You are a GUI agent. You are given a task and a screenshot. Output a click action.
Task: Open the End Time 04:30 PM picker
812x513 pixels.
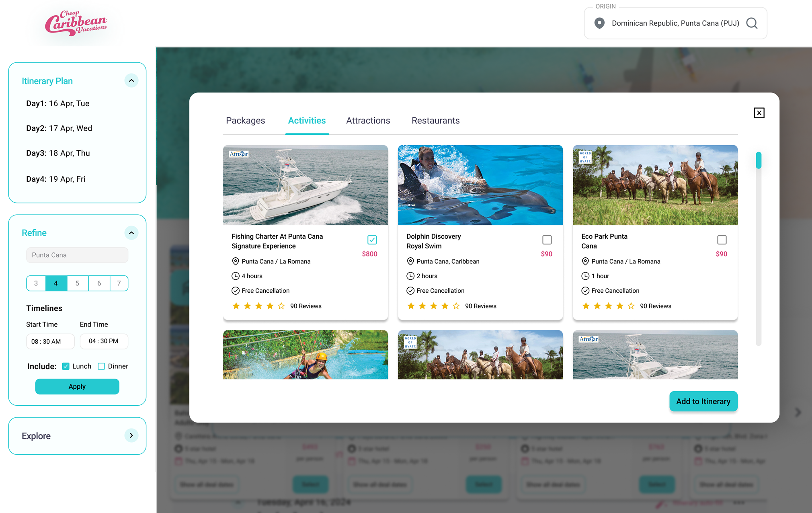(104, 341)
